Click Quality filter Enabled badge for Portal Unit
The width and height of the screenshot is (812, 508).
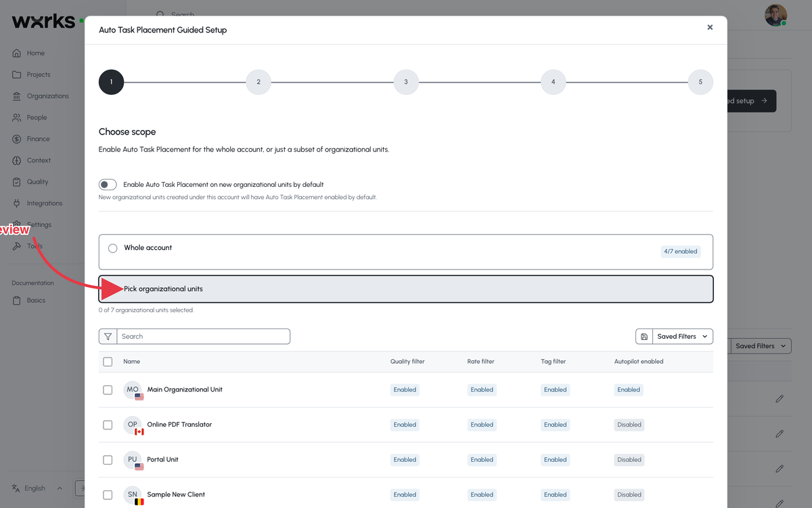(x=405, y=460)
